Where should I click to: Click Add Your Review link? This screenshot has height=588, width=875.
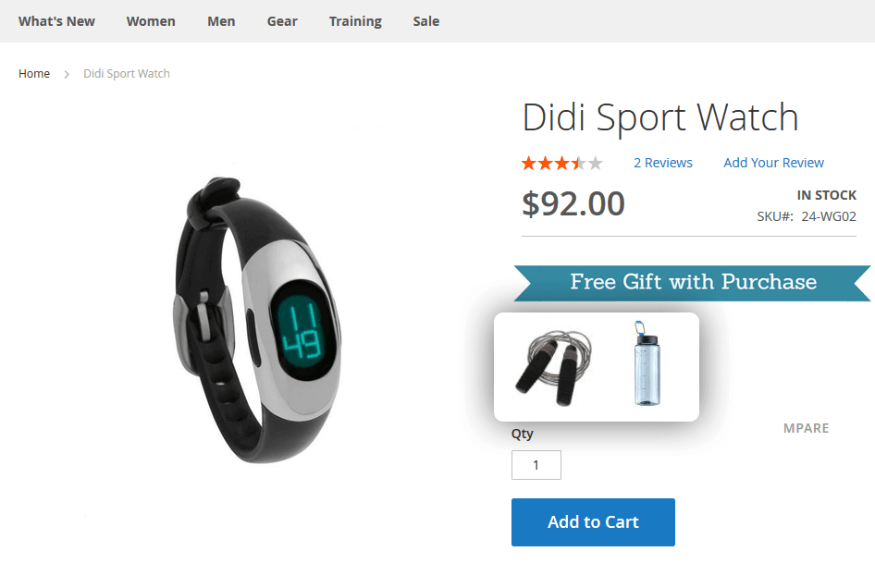[773, 163]
